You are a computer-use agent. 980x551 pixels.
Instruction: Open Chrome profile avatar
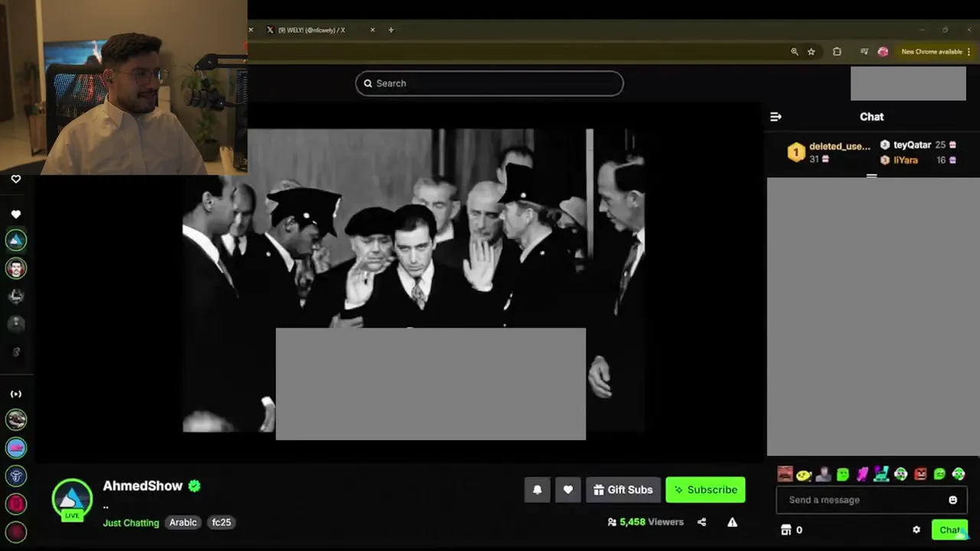[x=883, y=51]
